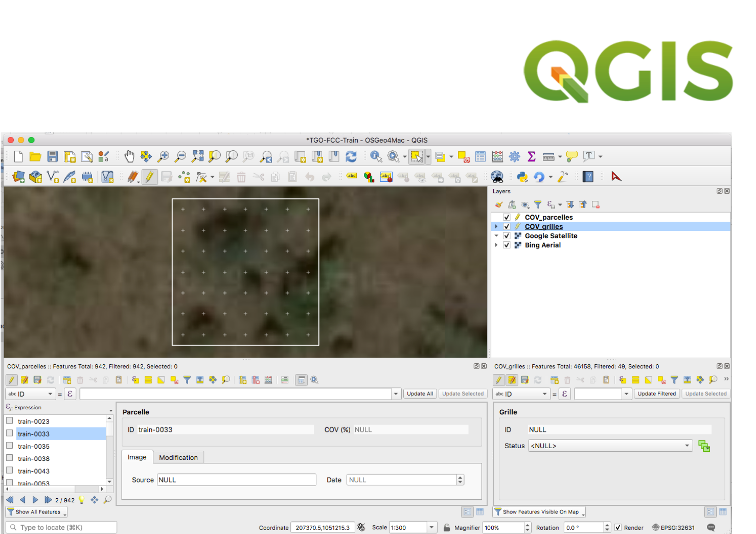The width and height of the screenshot is (756, 534).
Task: Collapse the Google Satellite layer tree item
Action: [x=496, y=236]
